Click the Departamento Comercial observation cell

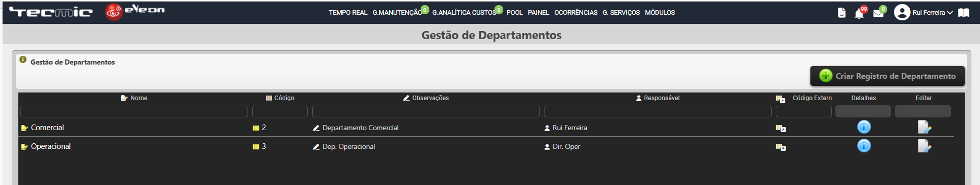361,128
